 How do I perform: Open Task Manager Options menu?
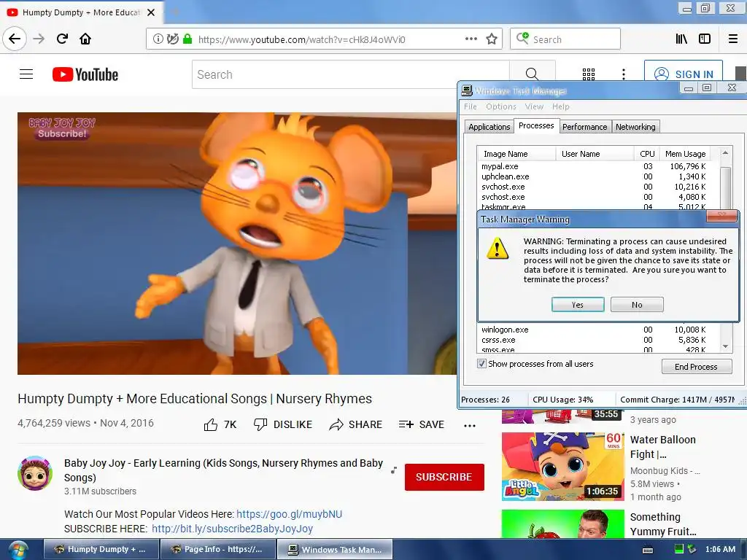click(x=500, y=106)
